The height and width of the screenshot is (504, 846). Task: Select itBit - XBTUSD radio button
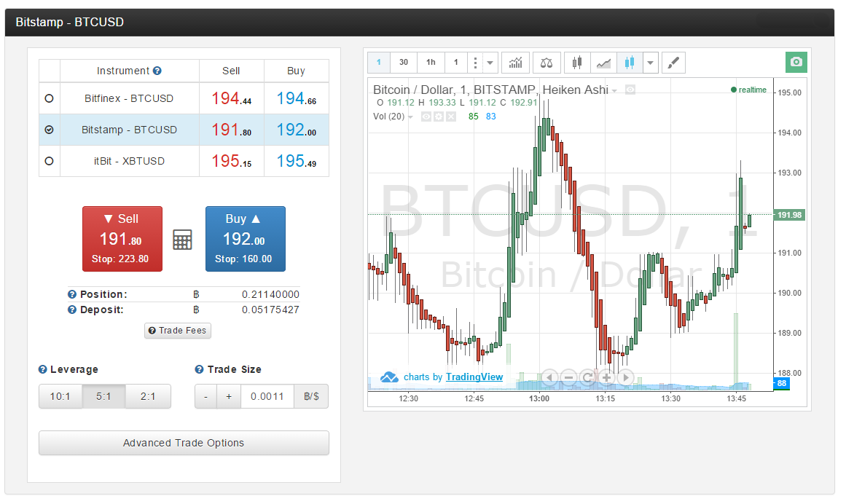point(49,161)
